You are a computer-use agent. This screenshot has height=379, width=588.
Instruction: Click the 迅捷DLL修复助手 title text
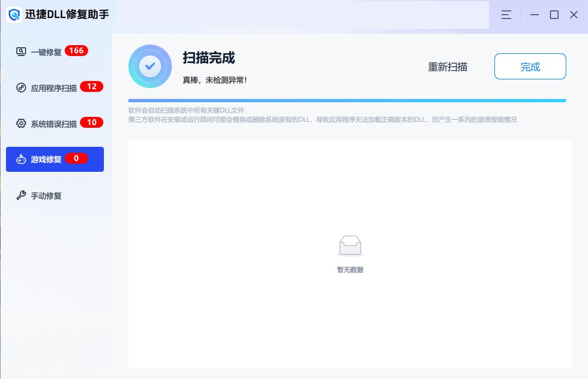(x=67, y=14)
